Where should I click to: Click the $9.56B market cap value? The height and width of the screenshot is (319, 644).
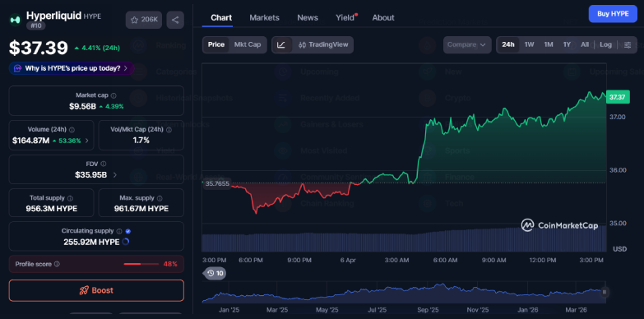coord(82,106)
